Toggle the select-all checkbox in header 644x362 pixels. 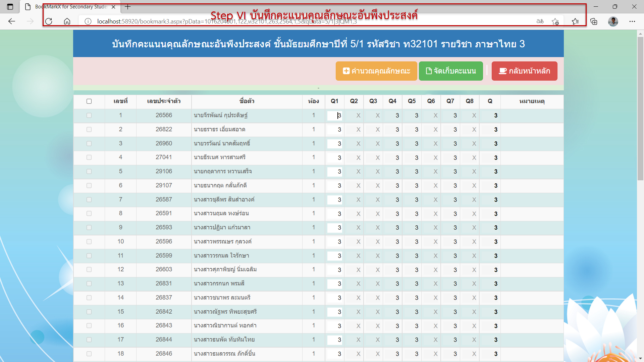point(89,101)
